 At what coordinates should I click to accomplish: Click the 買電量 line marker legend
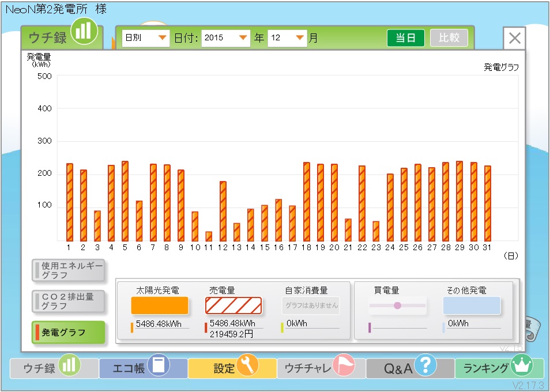point(397,306)
